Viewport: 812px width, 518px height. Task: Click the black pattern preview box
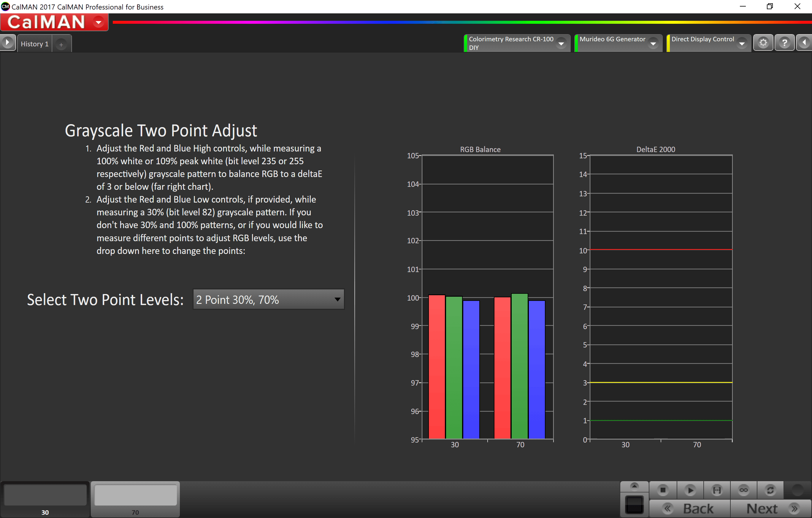tap(634, 505)
